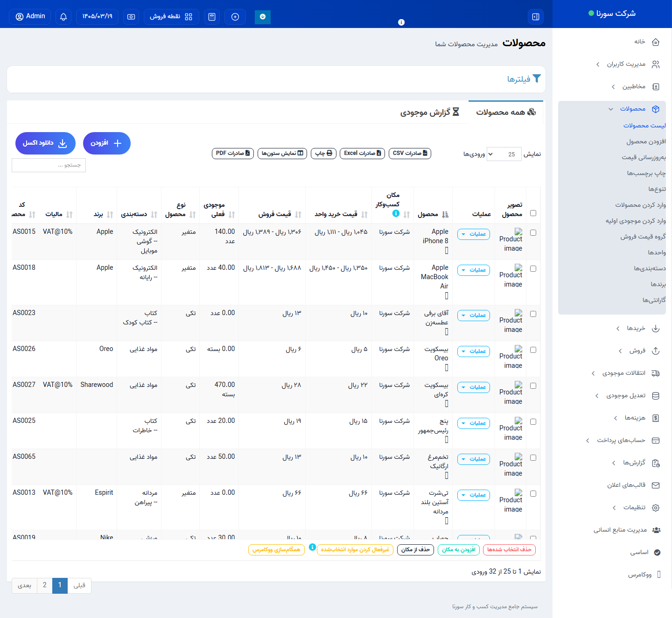Click info icon next to business location header
The width and height of the screenshot is (672, 618).
[396, 214]
